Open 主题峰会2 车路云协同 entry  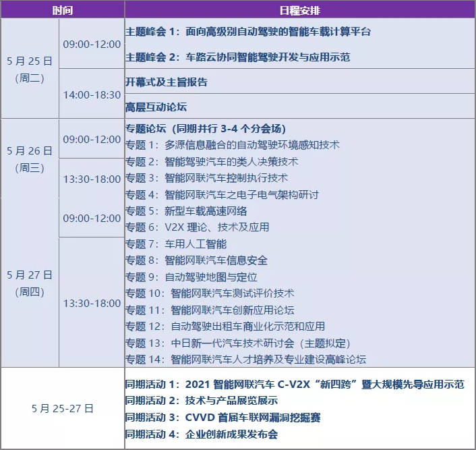(x=237, y=57)
